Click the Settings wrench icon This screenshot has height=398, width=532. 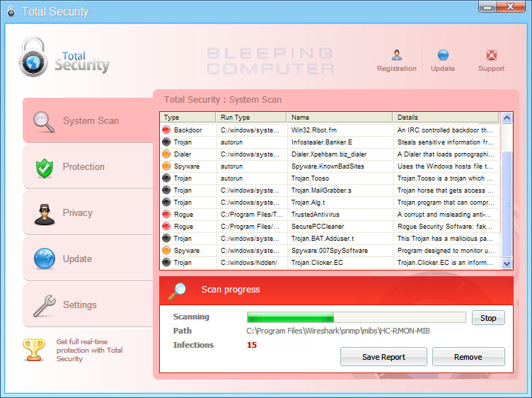click(x=45, y=305)
